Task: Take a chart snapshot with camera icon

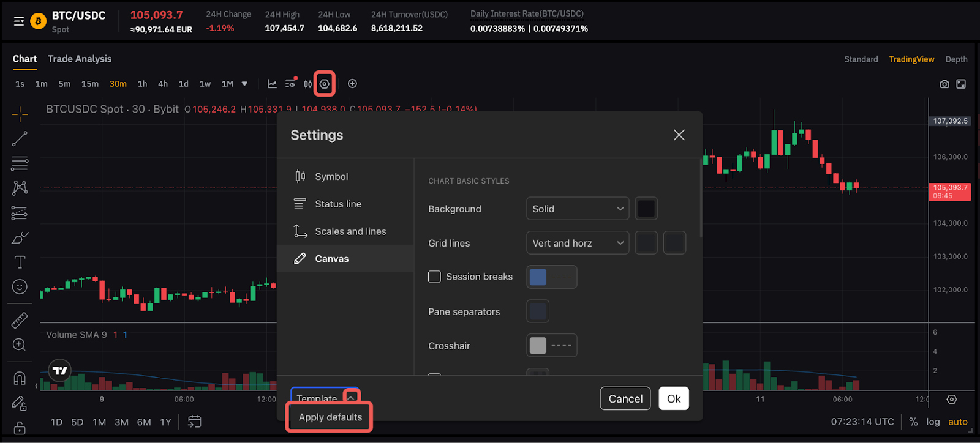Action: click(x=944, y=84)
